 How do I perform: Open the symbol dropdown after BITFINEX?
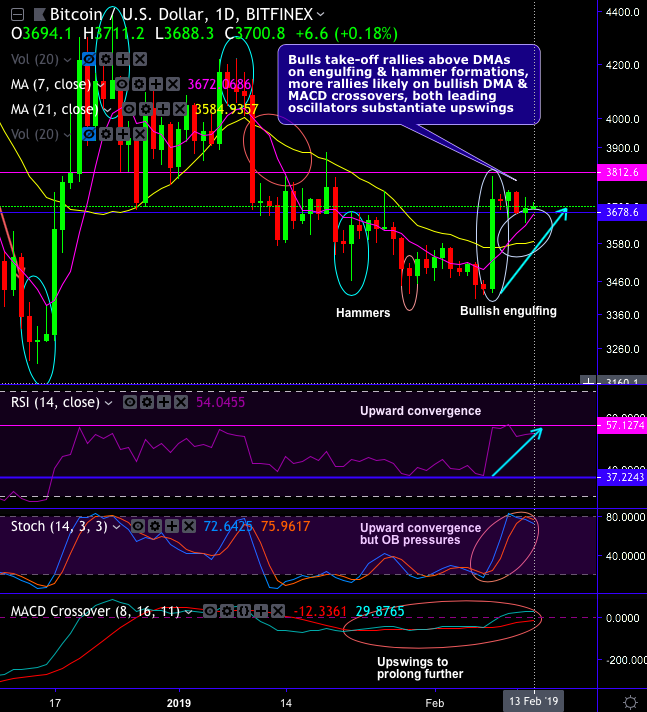[x=321, y=15]
